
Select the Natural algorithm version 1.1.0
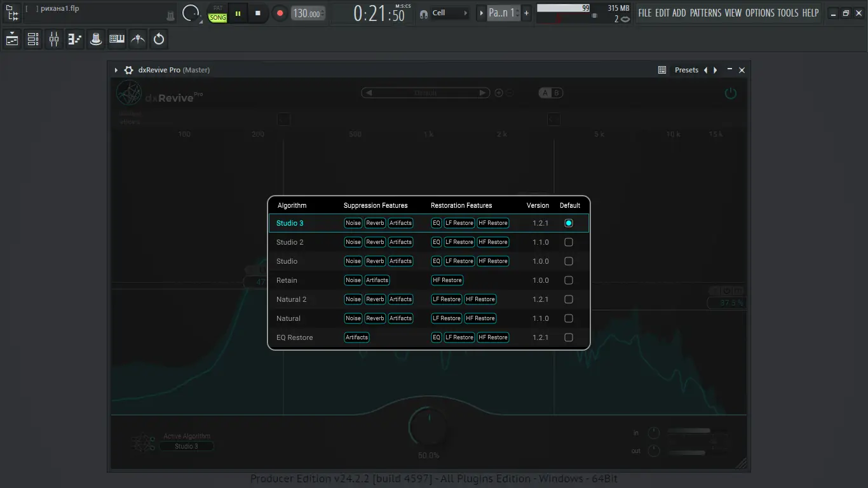429,318
